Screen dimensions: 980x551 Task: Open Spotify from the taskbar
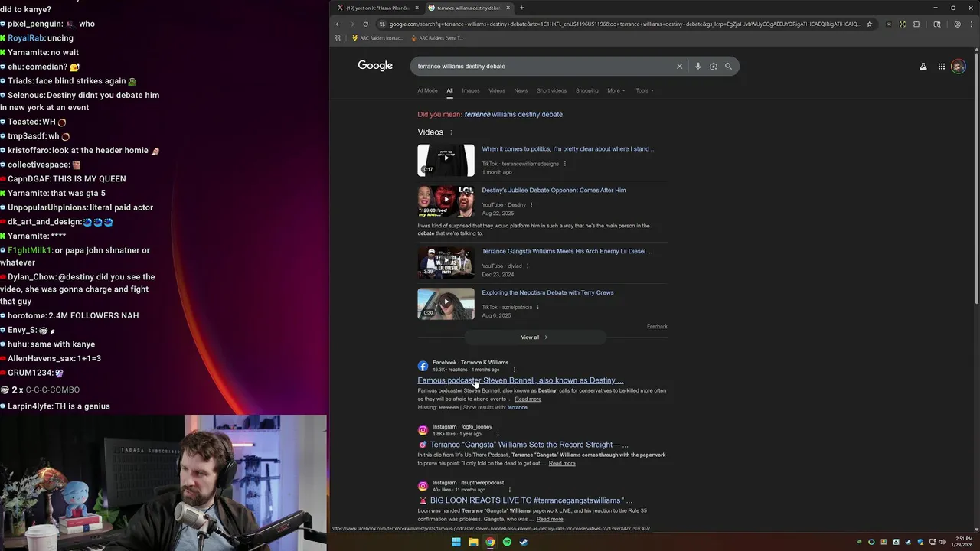(507, 542)
